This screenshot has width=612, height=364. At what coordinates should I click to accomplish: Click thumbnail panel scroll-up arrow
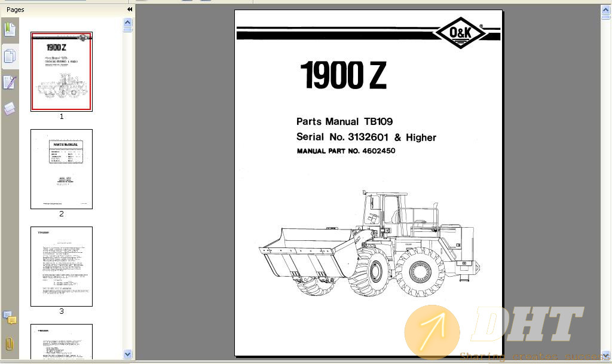pyautogui.click(x=128, y=23)
